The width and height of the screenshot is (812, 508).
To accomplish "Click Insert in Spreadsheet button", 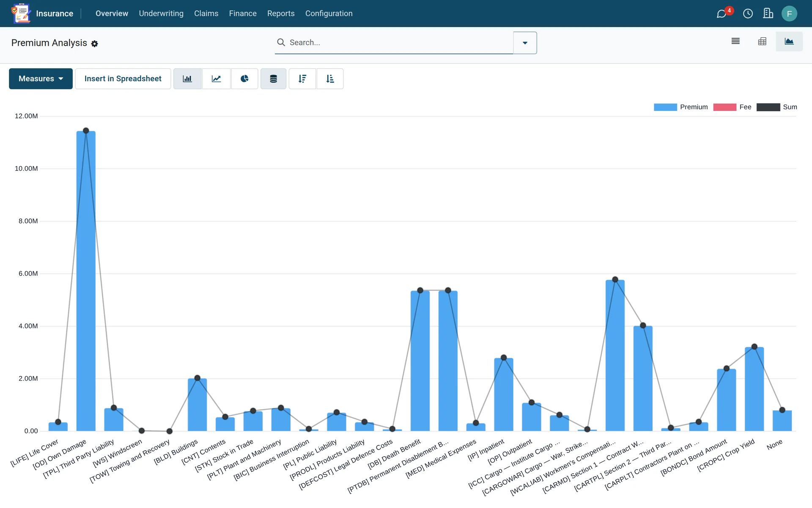I will (123, 79).
